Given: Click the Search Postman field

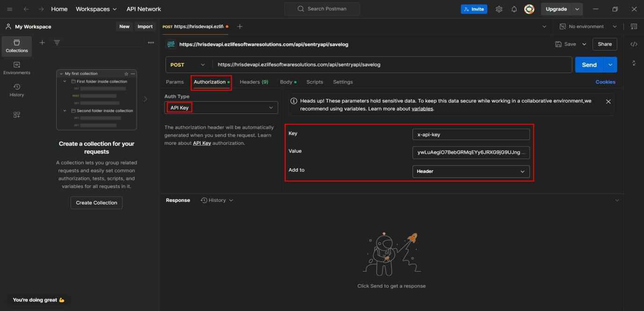Looking at the screenshot, I should click(x=322, y=9).
